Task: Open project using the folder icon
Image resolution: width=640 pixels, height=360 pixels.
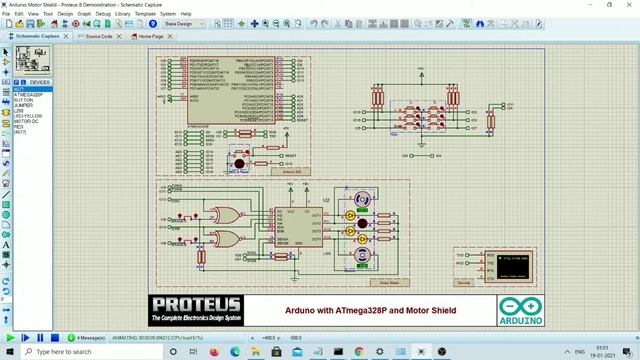Action: [20, 24]
